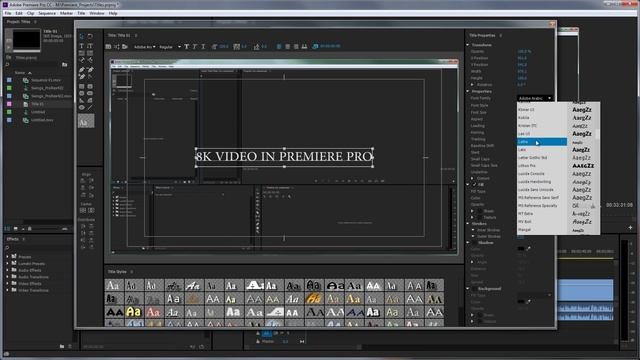Image resolution: width=640 pixels, height=360 pixels.
Task: Expand the Audio Effects folder
Action: (x=7, y=270)
